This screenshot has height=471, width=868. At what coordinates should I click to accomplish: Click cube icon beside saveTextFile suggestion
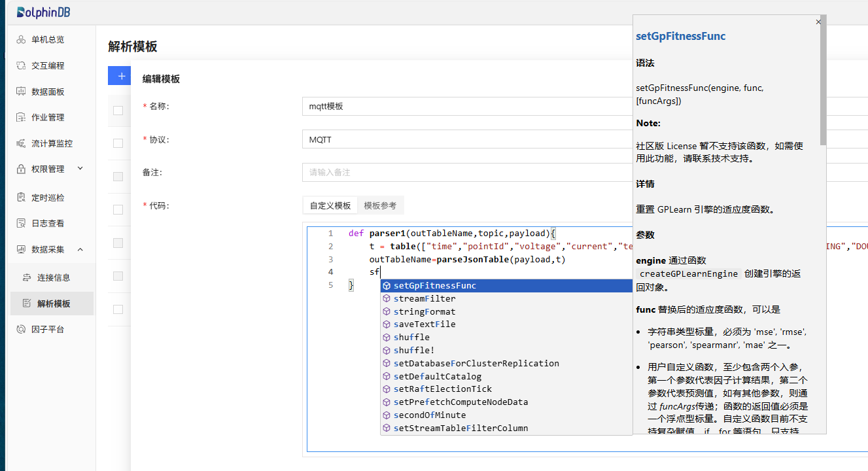point(387,324)
